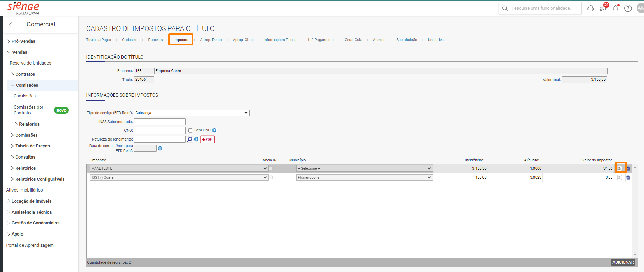This screenshot has width=644, height=272.
Task: Open the ISS (7) Quaraí imposto dropdown
Action: point(179,177)
